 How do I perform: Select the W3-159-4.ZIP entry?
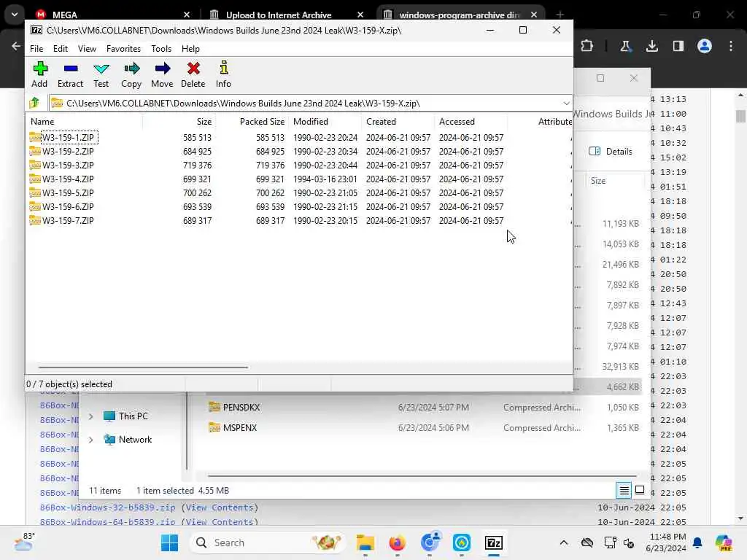coord(68,179)
